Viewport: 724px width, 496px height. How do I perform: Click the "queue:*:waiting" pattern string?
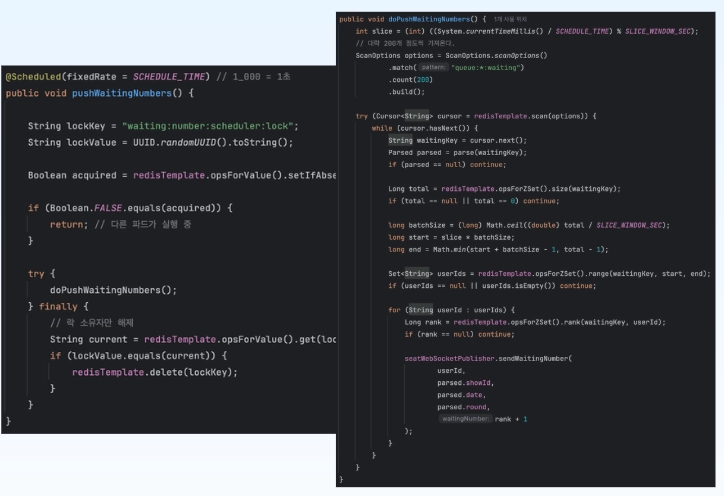click(x=487, y=67)
